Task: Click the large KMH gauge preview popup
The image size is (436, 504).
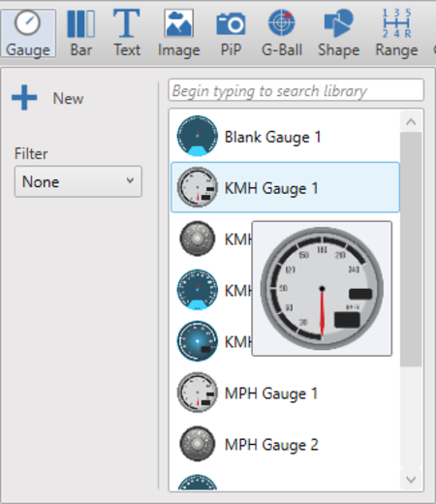Action: click(322, 289)
